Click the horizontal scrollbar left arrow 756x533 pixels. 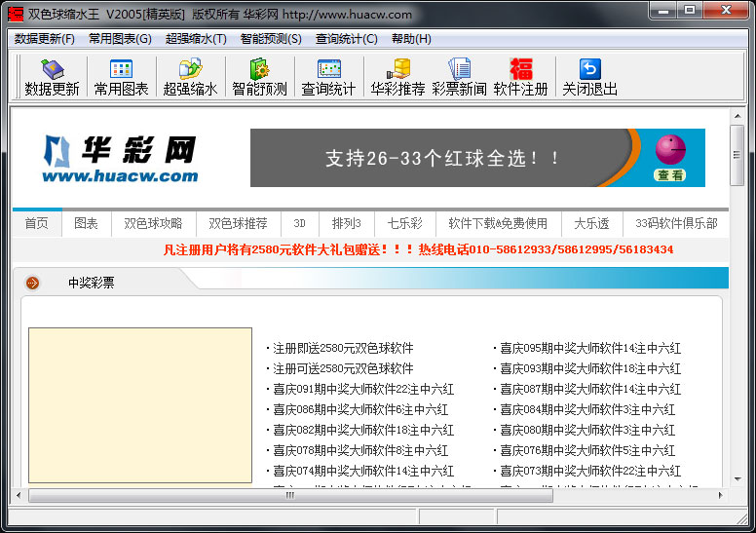point(19,495)
